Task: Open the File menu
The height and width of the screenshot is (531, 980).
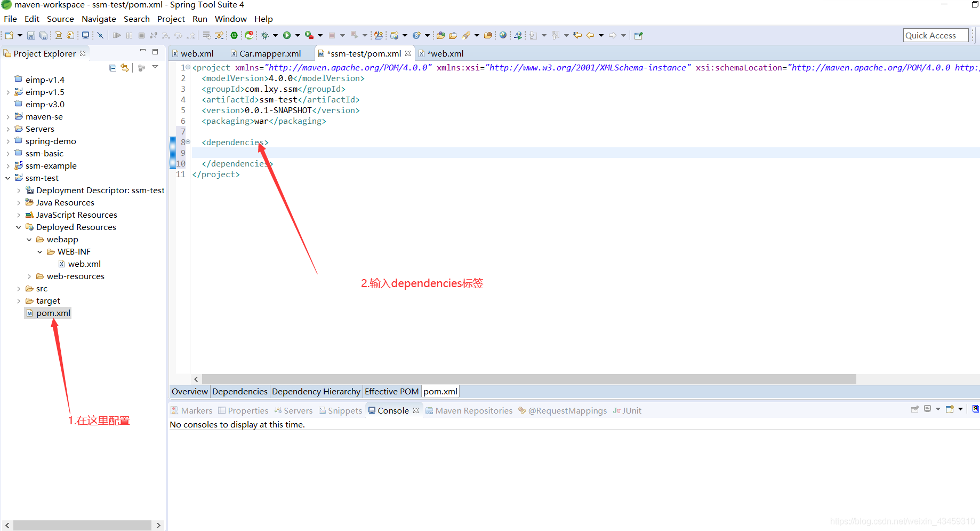Action: point(10,19)
